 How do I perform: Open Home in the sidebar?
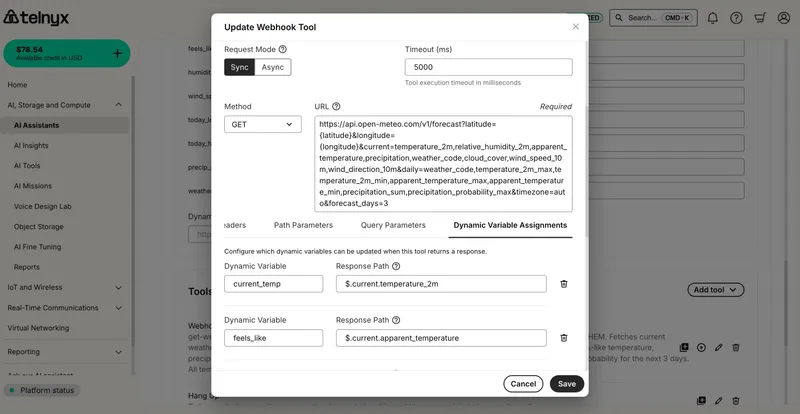(x=17, y=85)
